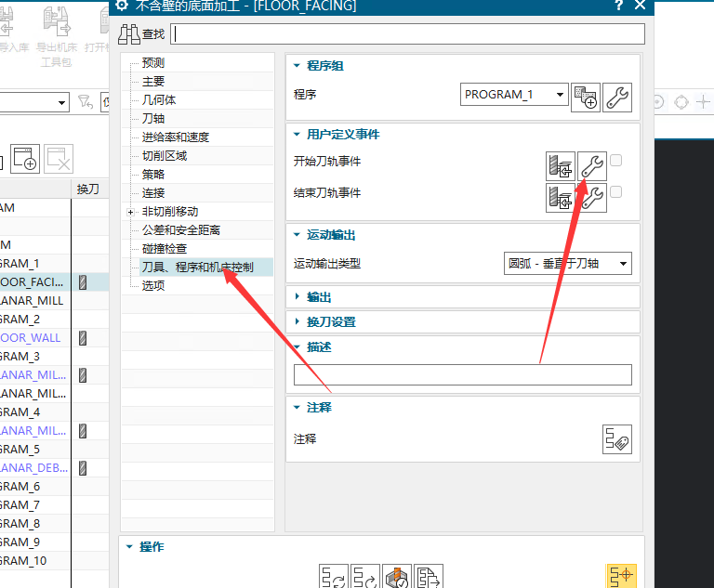Edit 结束刀轨事件 using the wrench icon

point(592,197)
